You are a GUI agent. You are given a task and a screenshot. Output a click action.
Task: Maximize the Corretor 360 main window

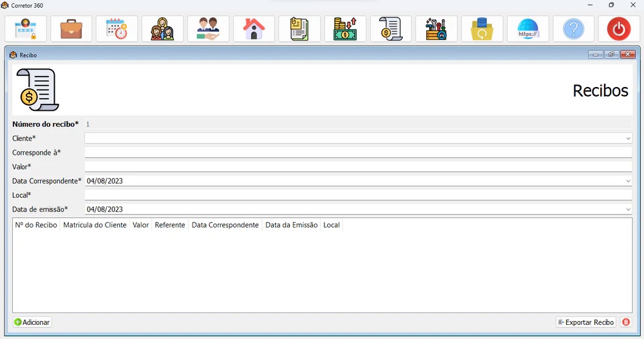612,5
